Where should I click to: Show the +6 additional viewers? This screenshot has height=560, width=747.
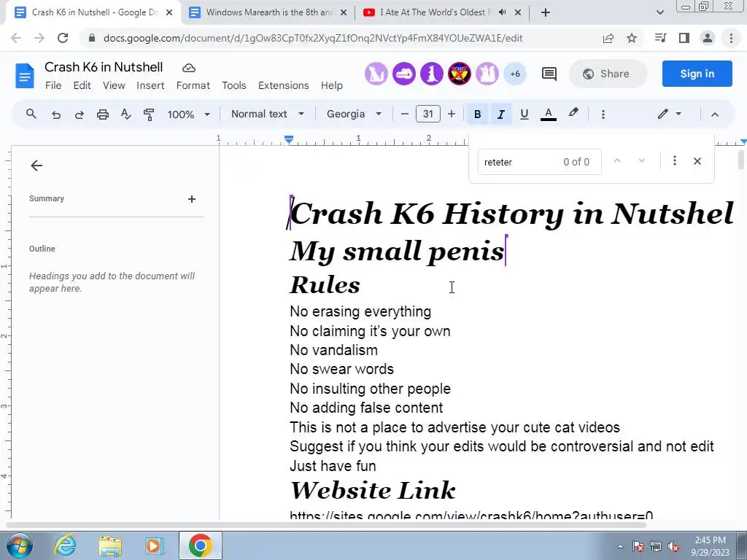coord(515,74)
